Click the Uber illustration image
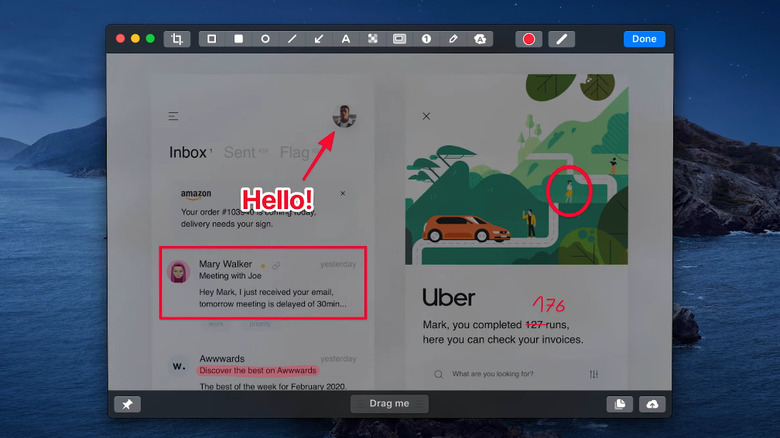 516,169
